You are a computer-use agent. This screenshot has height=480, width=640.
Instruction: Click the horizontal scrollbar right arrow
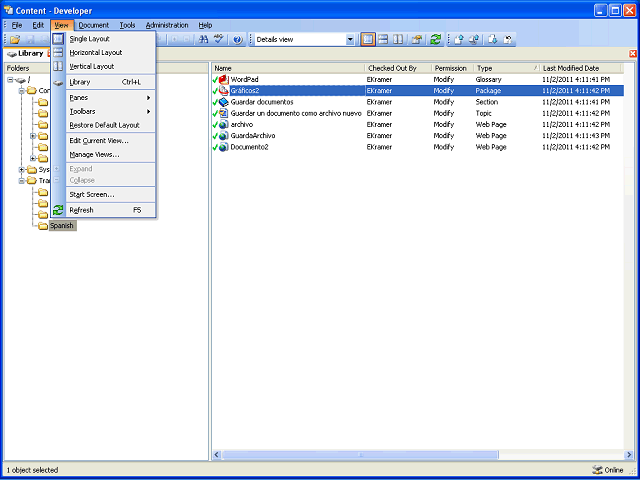(x=629, y=454)
